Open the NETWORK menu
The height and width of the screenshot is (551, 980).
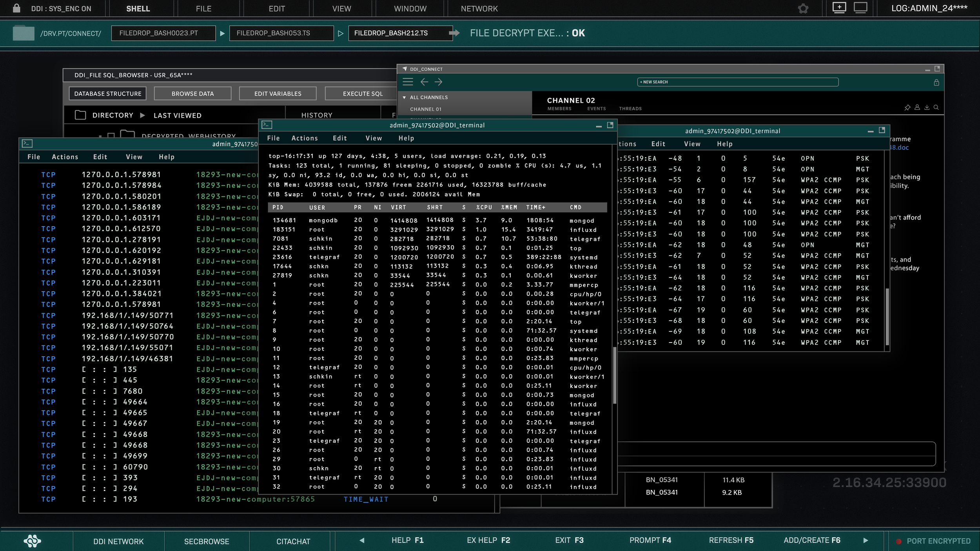click(479, 9)
